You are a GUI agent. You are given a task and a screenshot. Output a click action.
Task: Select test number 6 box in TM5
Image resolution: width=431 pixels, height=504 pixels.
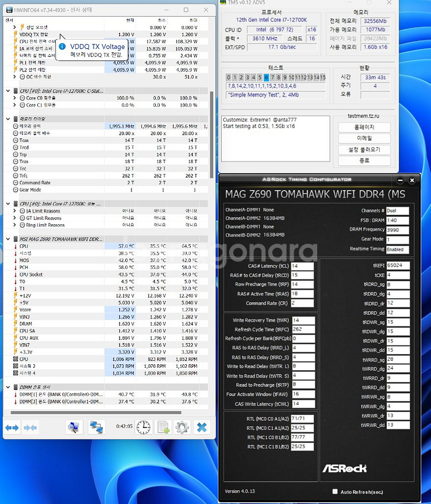pyautogui.click(x=266, y=78)
